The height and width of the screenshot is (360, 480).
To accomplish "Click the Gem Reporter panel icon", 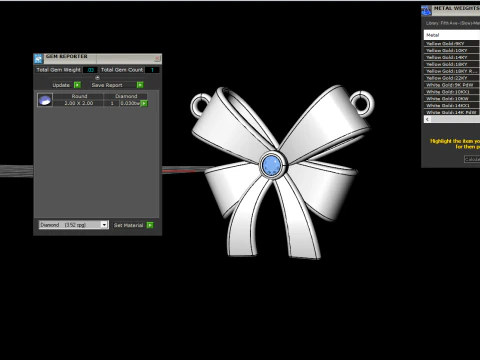I will [x=38, y=58].
